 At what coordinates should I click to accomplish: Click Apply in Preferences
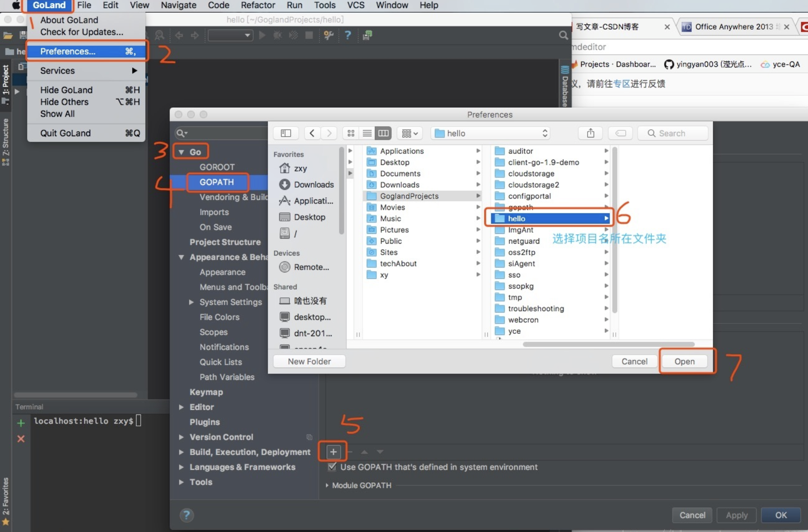click(736, 515)
